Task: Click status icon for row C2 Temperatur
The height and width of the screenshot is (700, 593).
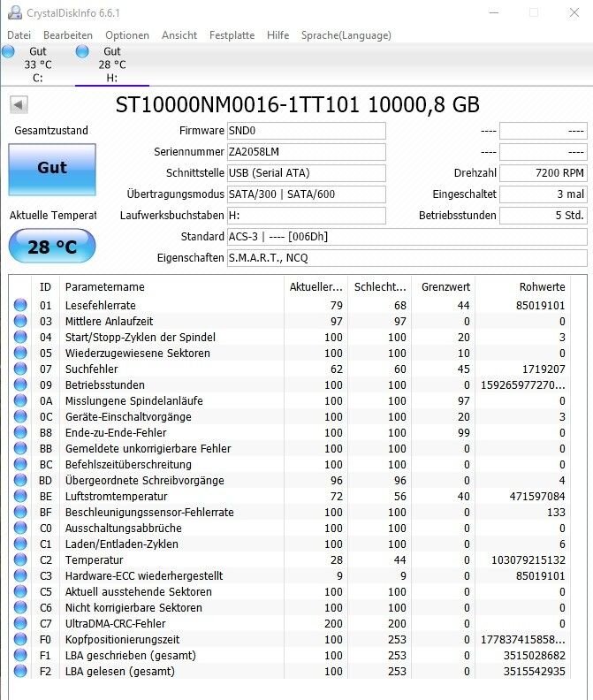Action: [20, 560]
